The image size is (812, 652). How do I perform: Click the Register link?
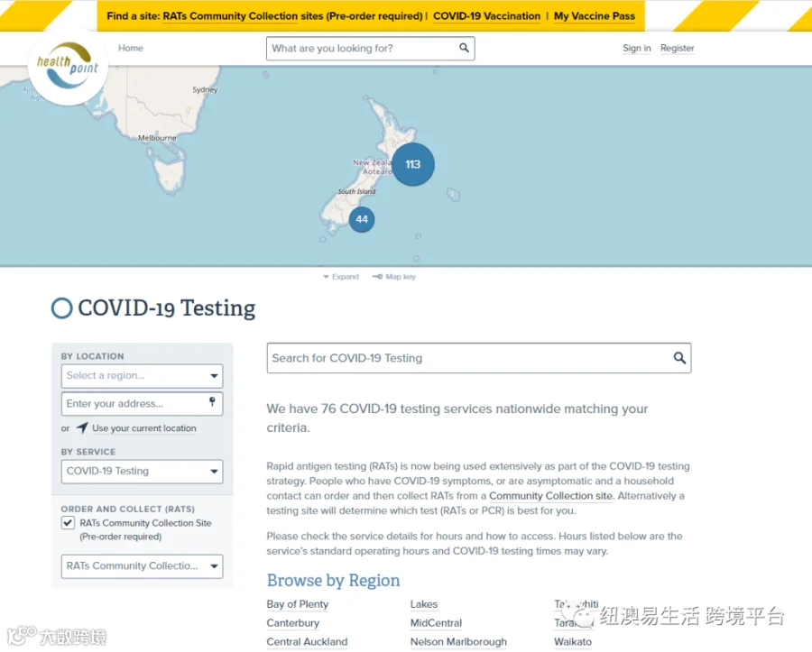(677, 48)
